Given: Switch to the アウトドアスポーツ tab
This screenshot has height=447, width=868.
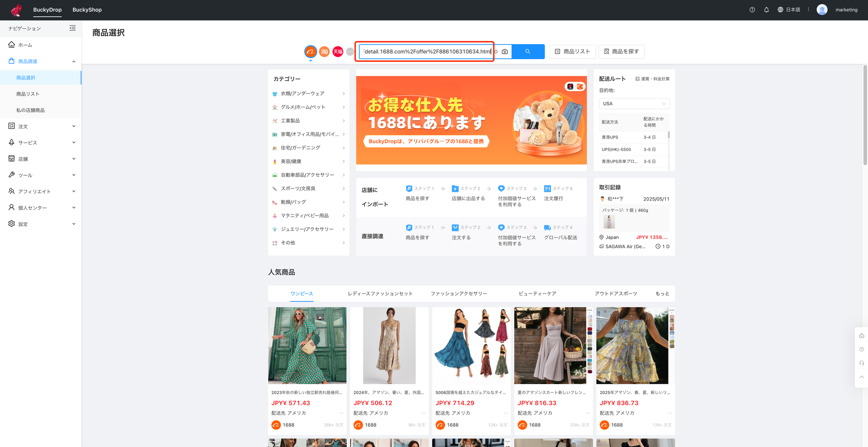Looking at the screenshot, I should (616, 294).
